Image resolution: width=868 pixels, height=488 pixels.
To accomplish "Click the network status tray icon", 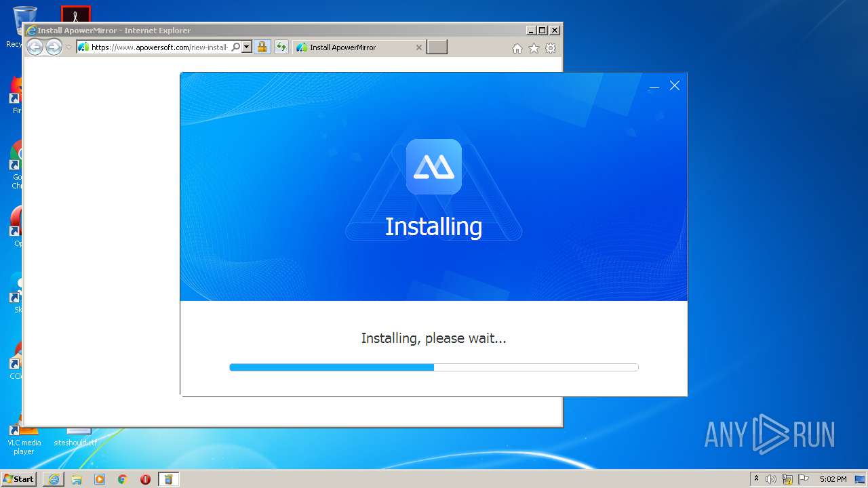I will point(787,479).
